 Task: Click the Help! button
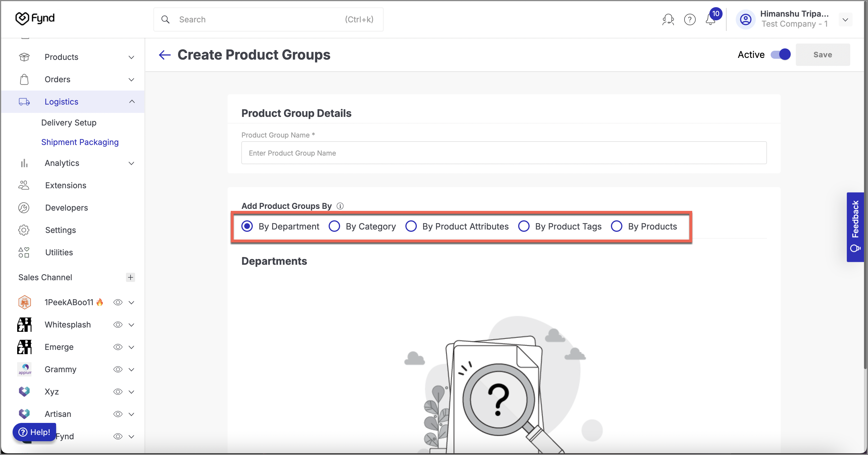[x=34, y=432]
